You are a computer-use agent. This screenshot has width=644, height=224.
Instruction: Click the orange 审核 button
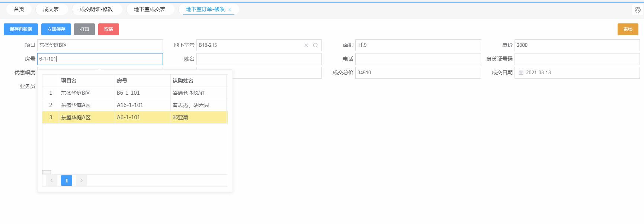tap(628, 29)
